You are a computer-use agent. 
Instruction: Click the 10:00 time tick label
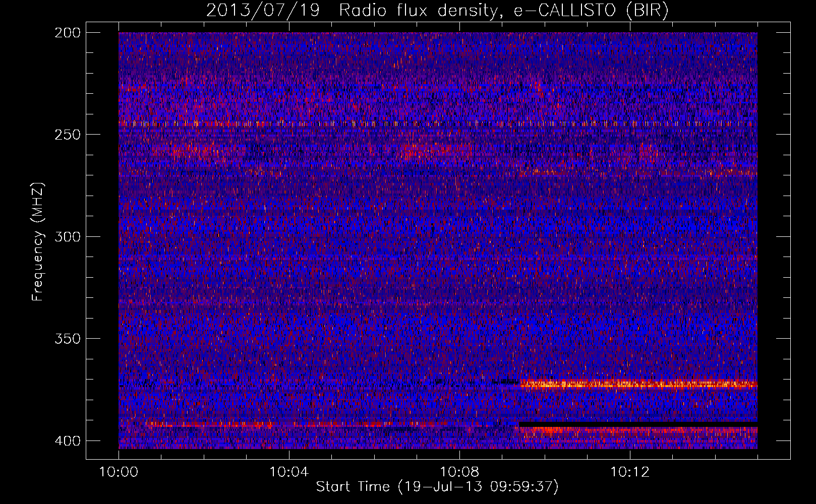coord(119,472)
